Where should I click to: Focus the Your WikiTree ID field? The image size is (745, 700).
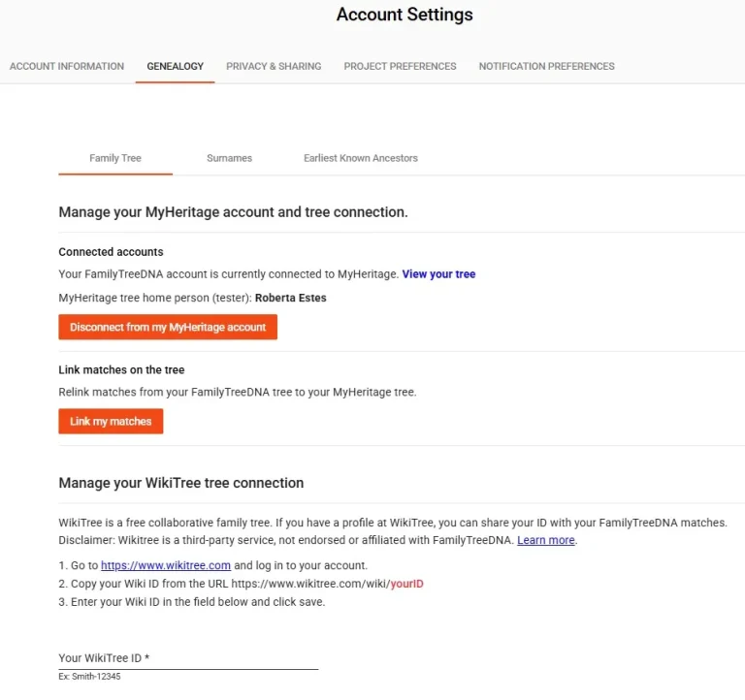coord(188,658)
